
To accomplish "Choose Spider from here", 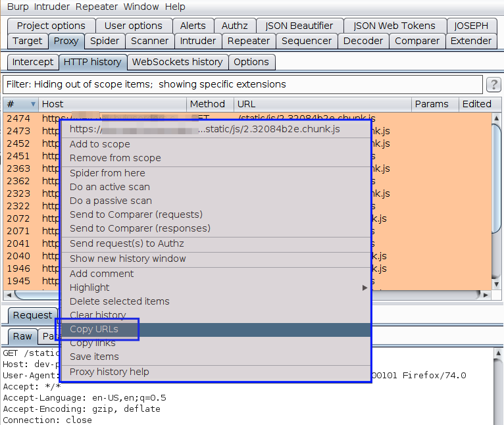I will pos(216,173).
